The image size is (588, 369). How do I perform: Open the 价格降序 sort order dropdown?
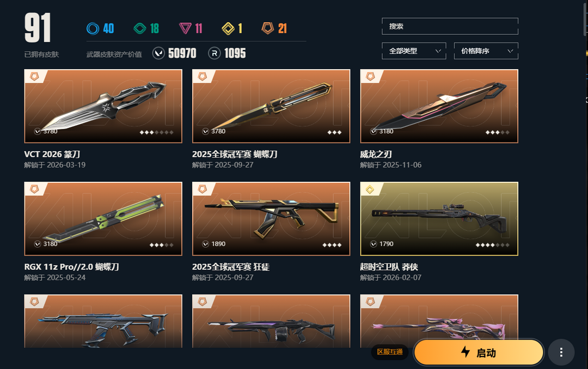click(x=486, y=51)
